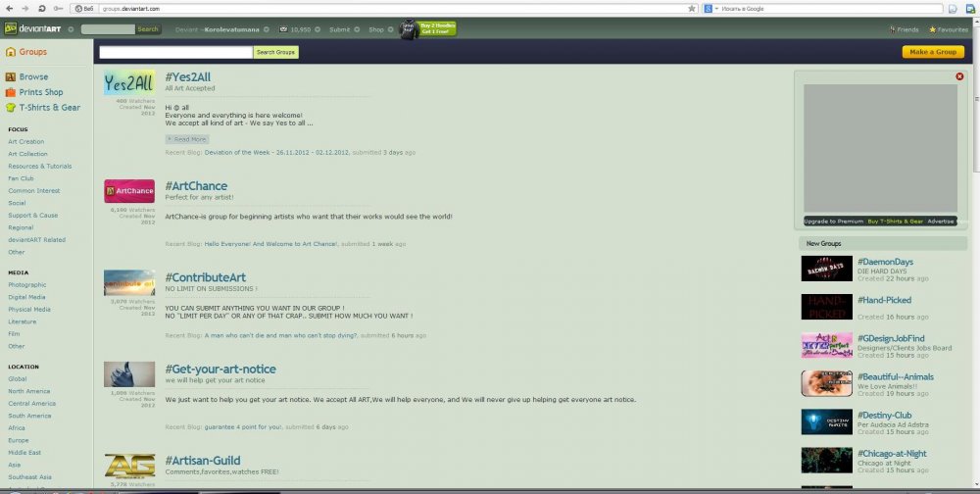The image size is (980, 494).
Task: Reload the page with the refresh icon
Action: point(42,8)
